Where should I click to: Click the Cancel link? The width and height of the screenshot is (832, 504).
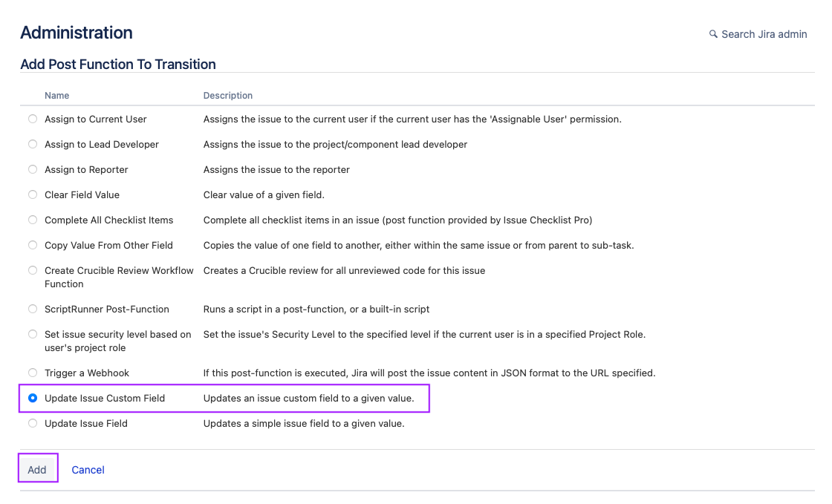click(88, 470)
